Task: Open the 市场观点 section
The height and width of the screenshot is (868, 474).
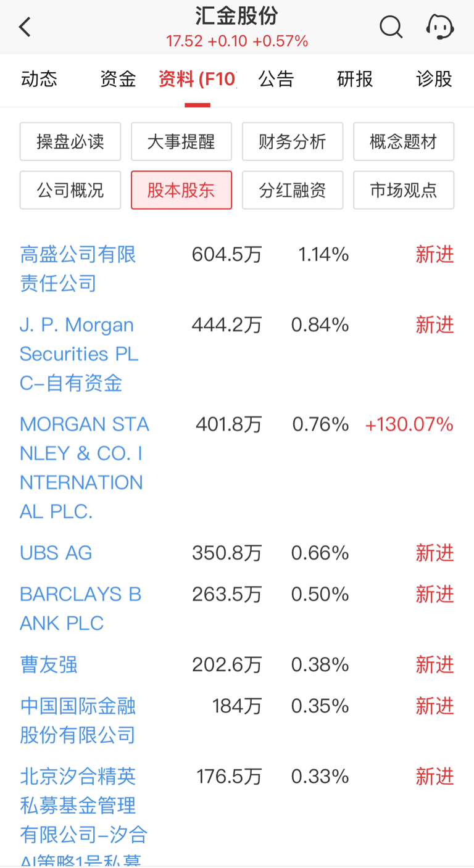Action: click(x=404, y=190)
